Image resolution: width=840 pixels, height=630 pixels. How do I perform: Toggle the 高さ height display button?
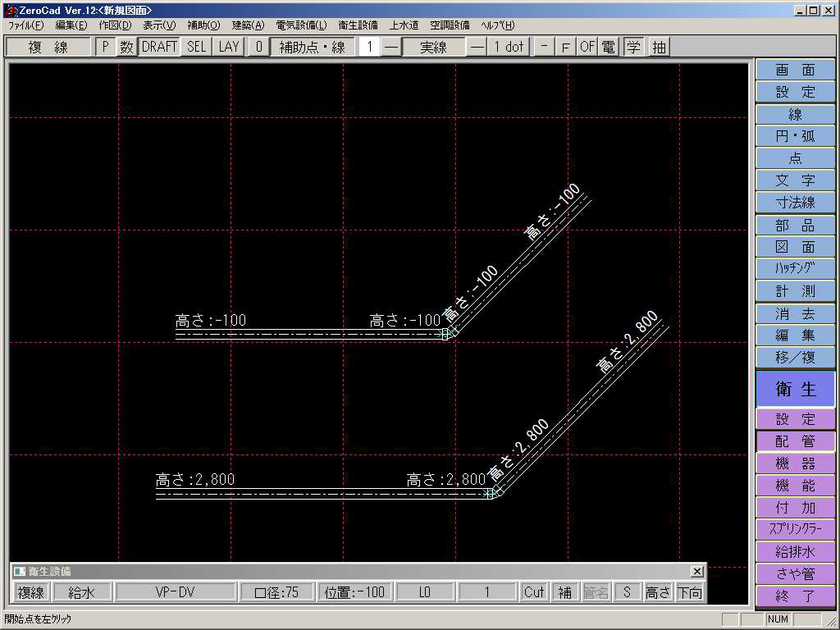point(658,592)
